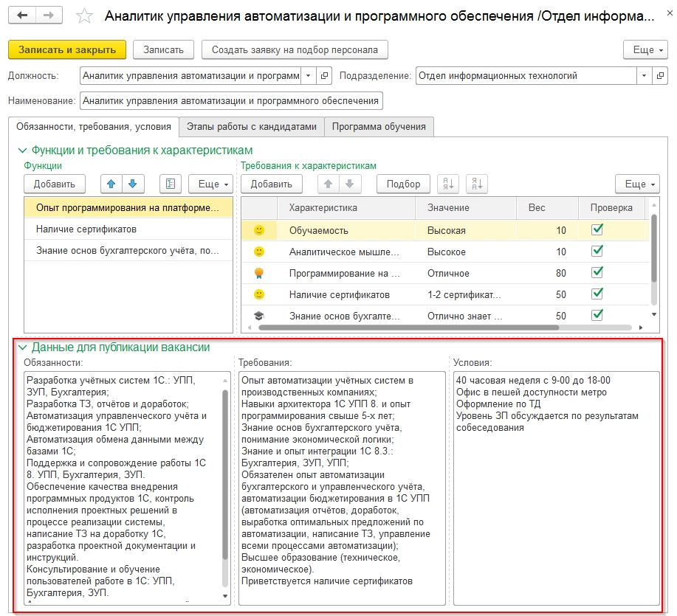
Task: Click the smiley icon in Аналитическое мышление row
Action: tap(259, 252)
